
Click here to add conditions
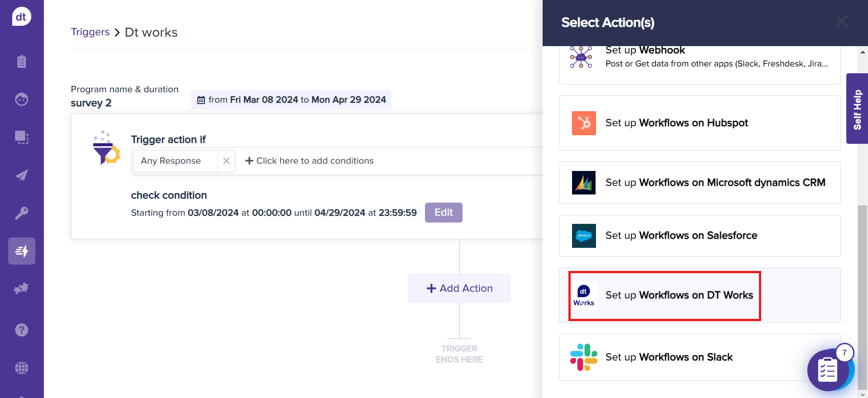[x=310, y=161]
